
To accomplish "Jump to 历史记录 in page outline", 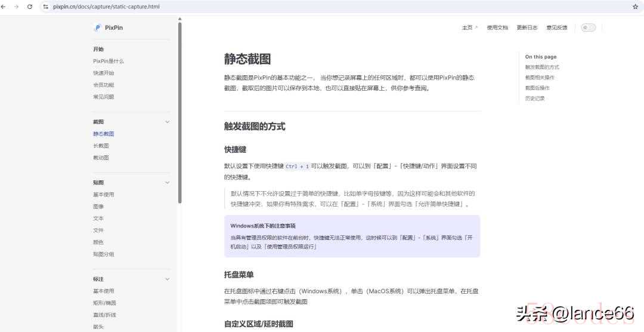I will (534, 99).
